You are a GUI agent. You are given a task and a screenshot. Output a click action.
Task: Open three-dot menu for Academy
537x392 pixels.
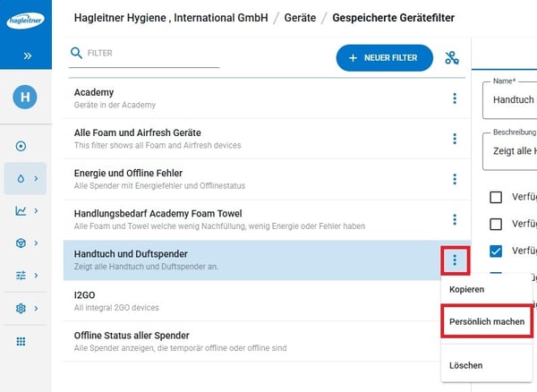pyautogui.click(x=455, y=98)
